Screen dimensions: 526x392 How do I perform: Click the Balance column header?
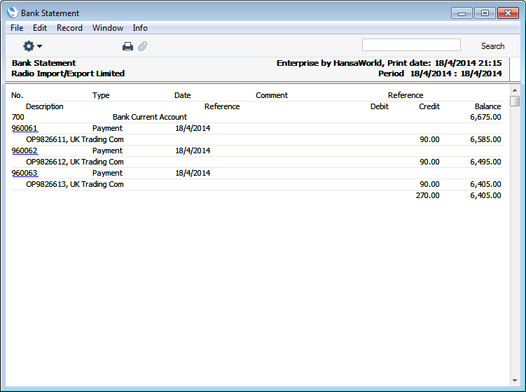coord(488,107)
